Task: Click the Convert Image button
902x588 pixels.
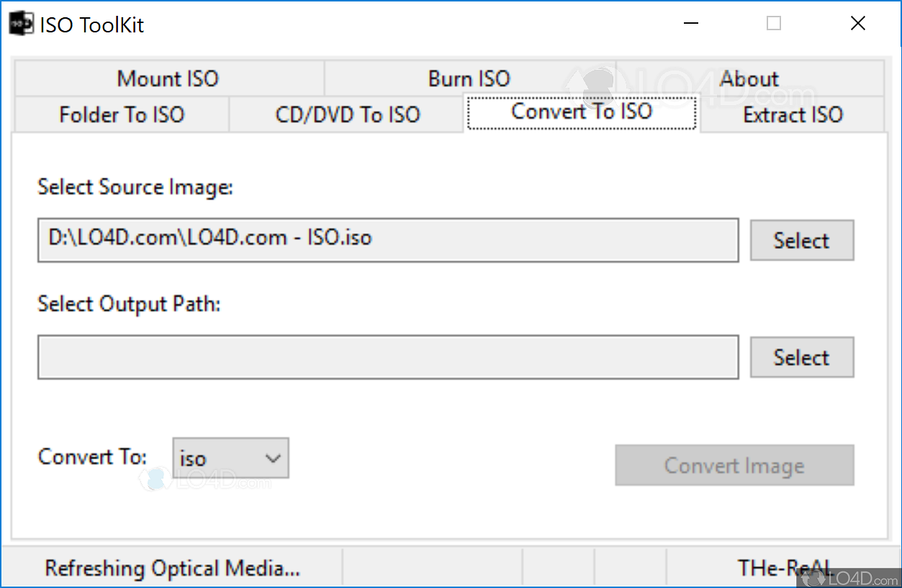Action: click(734, 466)
